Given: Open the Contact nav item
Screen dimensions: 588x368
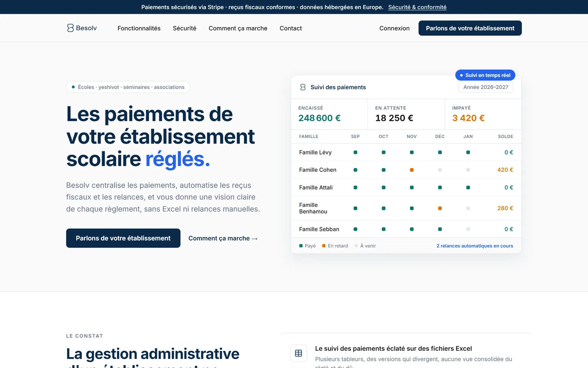Looking at the screenshot, I should coord(291,28).
